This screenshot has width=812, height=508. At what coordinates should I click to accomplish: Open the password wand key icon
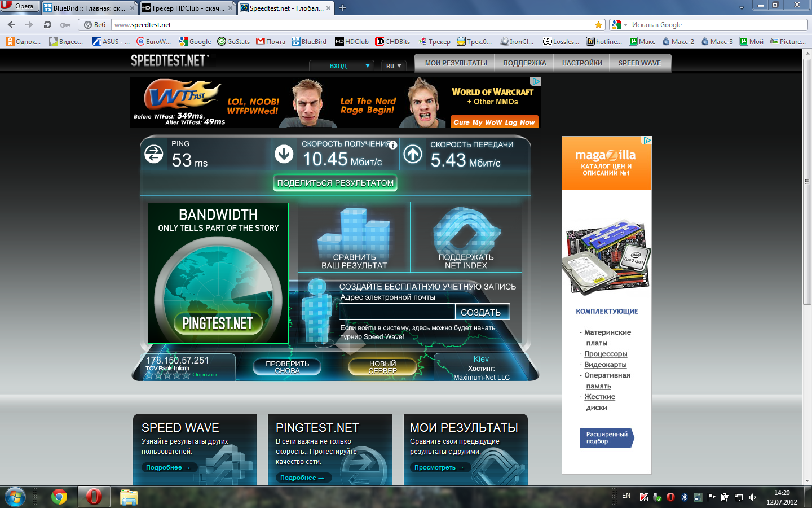click(65, 25)
